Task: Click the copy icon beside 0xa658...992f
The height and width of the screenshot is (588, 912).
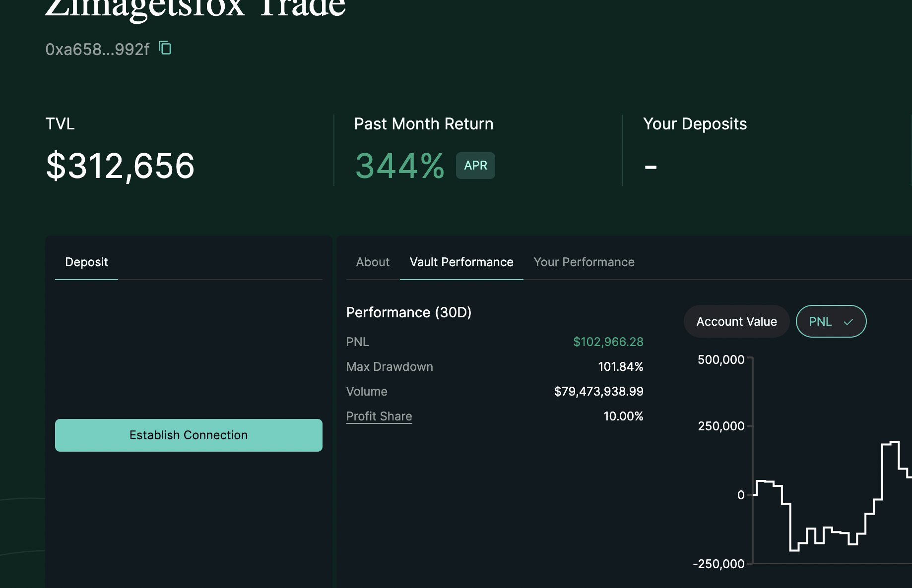Action: 165,48
